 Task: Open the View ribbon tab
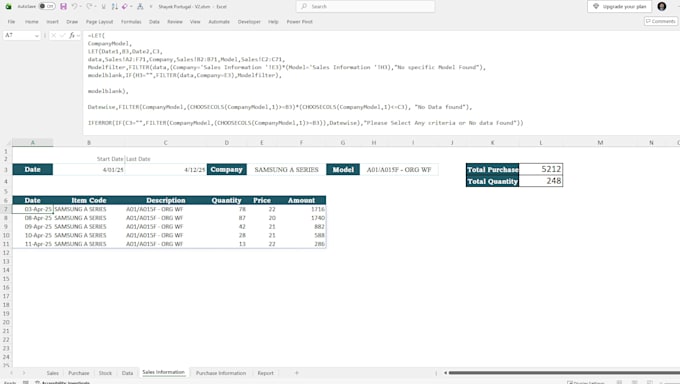(195, 22)
